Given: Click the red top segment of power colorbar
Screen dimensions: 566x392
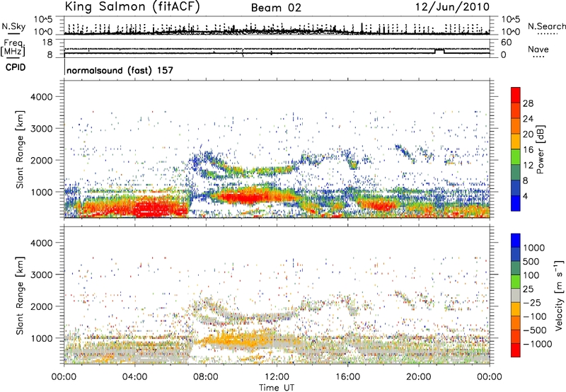Looking at the screenshot, I should click(x=516, y=95).
